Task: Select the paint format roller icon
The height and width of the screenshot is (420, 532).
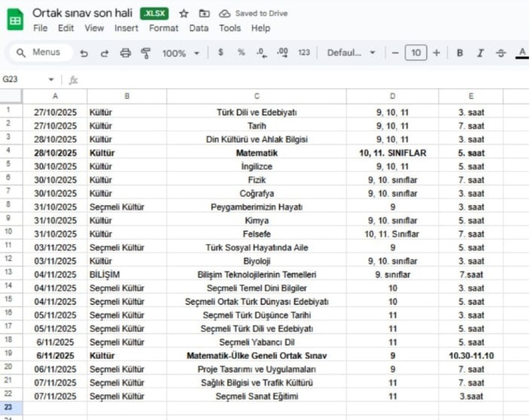Action: (x=146, y=53)
